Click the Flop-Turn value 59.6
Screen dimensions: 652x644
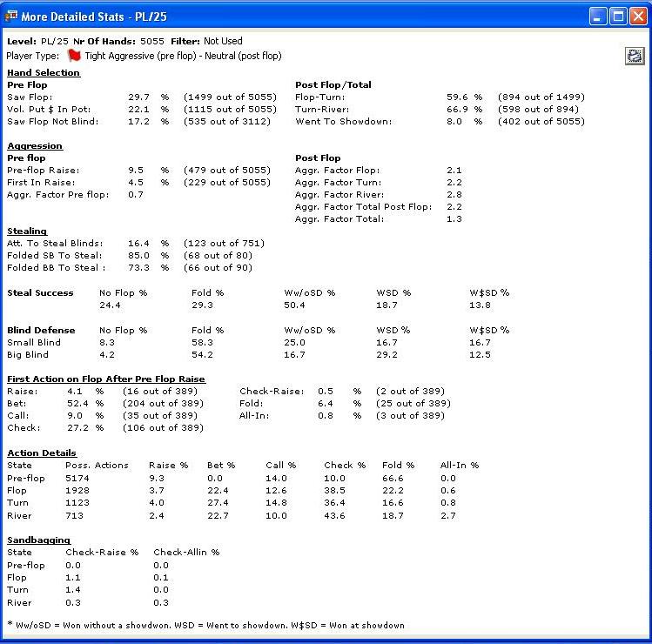[457, 97]
